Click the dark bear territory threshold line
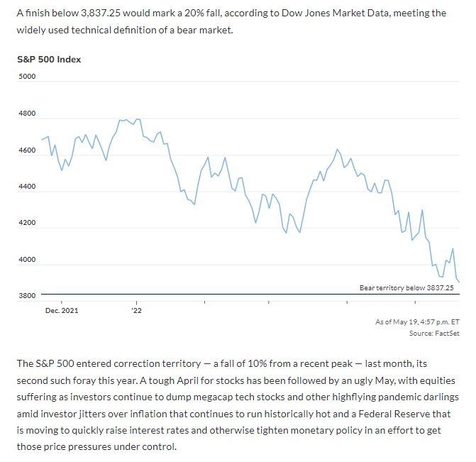Image resolution: width=476 pixels, height=462 pixels. [x=213, y=294]
